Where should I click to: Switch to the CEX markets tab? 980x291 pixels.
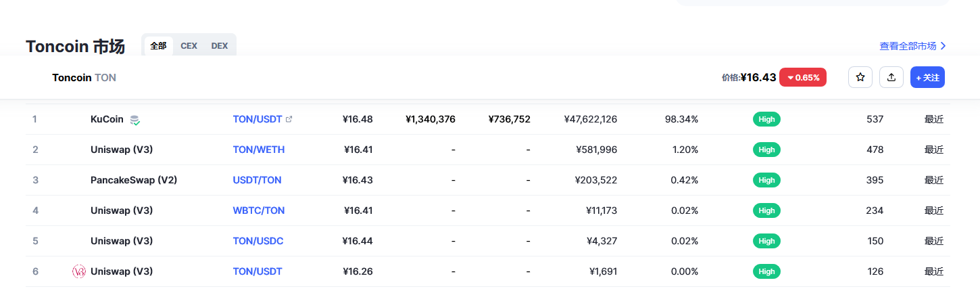[189, 46]
